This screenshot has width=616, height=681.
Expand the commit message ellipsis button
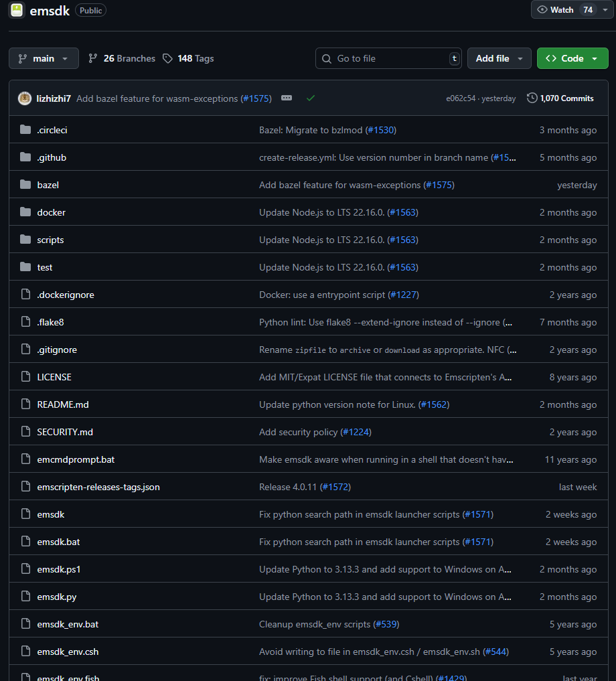point(287,98)
